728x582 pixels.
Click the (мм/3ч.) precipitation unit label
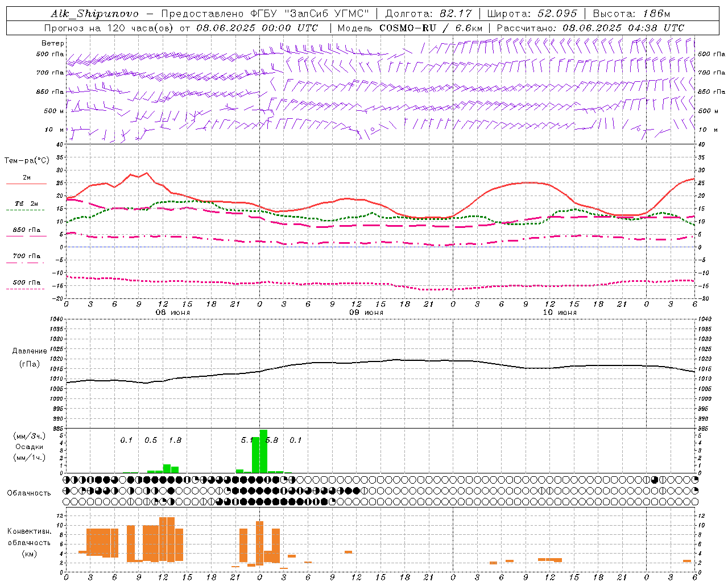(x=30, y=436)
